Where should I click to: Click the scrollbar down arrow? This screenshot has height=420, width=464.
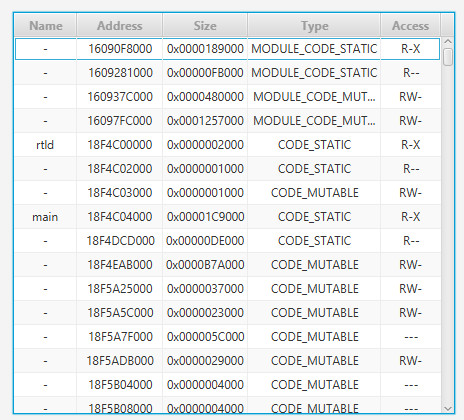click(448, 408)
